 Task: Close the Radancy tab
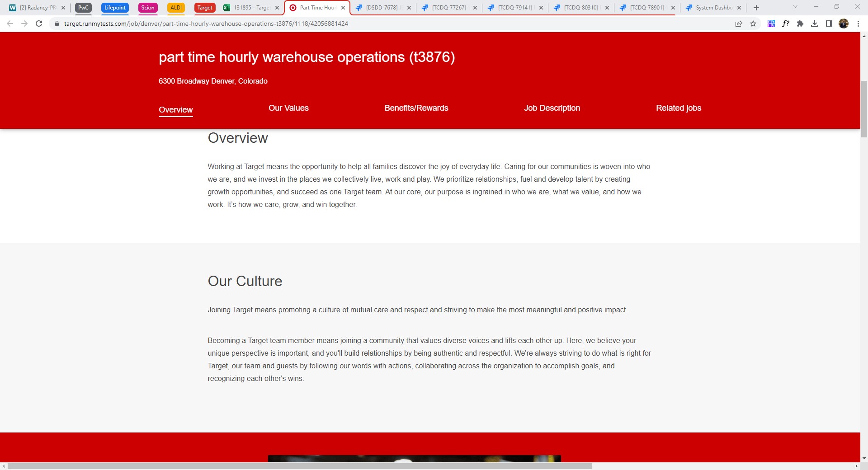coord(63,8)
